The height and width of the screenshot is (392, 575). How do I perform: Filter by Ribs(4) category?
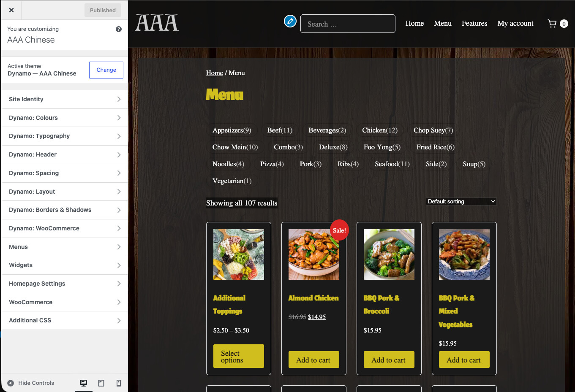[348, 164]
